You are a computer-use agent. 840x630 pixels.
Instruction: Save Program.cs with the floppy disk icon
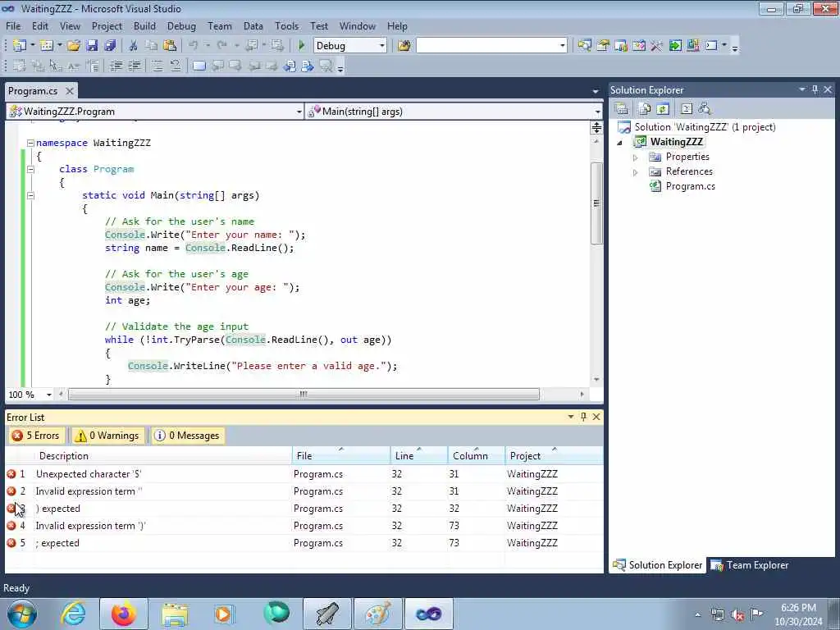pyautogui.click(x=92, y=46)
